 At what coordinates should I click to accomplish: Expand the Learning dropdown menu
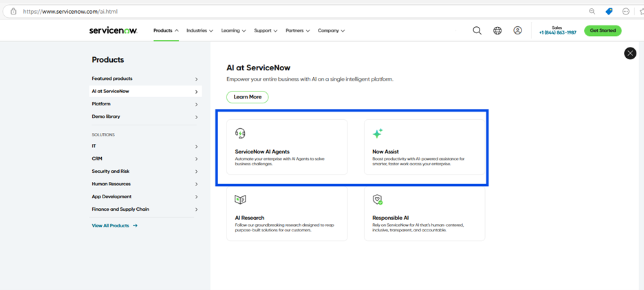(235, 30)
